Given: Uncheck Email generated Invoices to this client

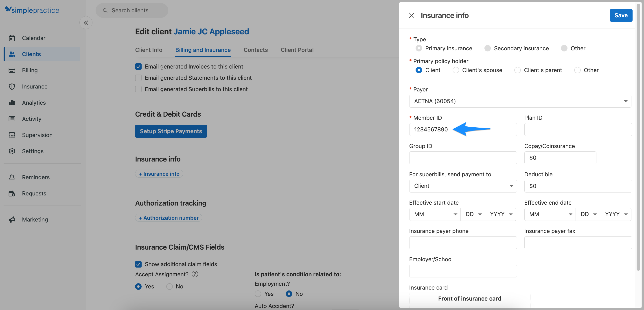Looking at the screenshot, I should (138, 66).
